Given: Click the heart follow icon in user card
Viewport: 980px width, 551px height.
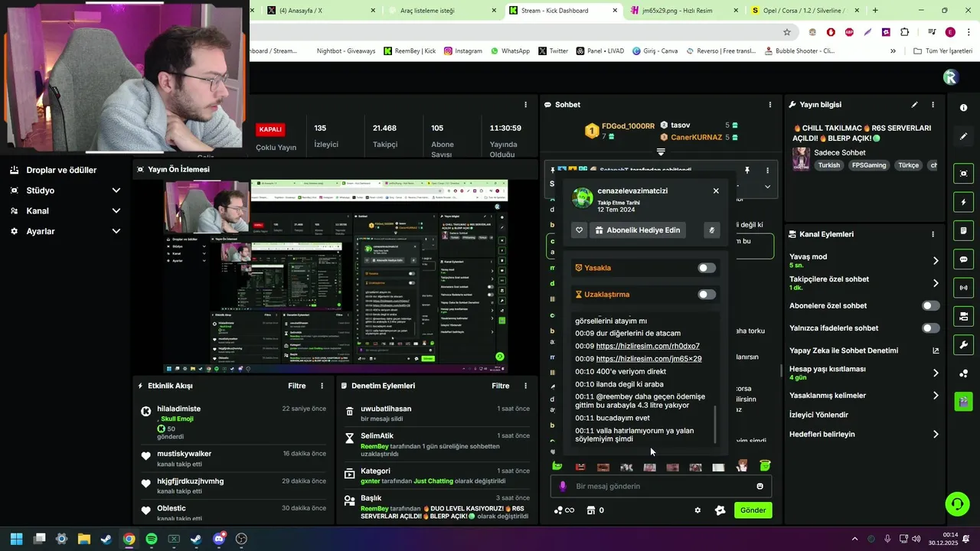Looking at the screenshot, I should click(580, 230).
